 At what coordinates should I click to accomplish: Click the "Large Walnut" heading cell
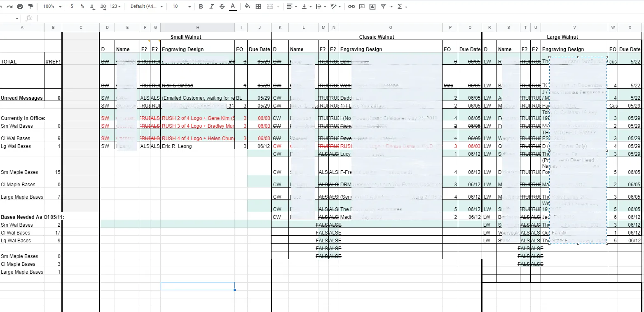pyautogui.click(x=562, y=37)
